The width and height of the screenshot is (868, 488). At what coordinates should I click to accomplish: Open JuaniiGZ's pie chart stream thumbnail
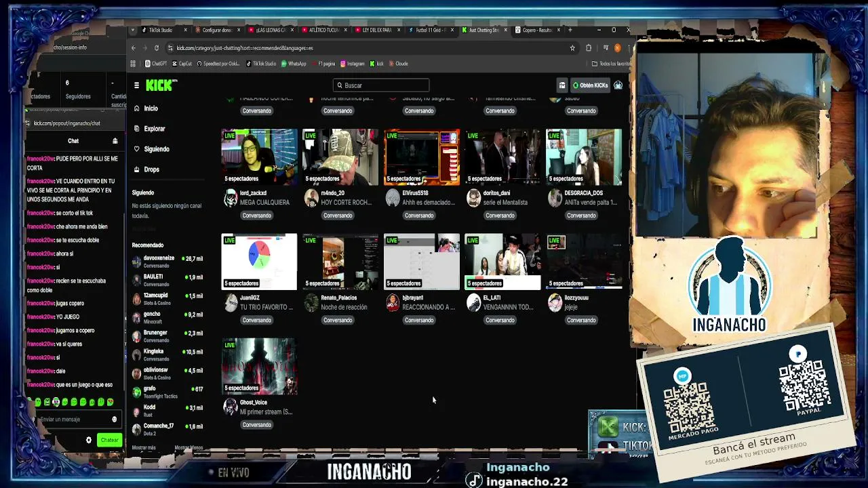(x=259, y=262)
